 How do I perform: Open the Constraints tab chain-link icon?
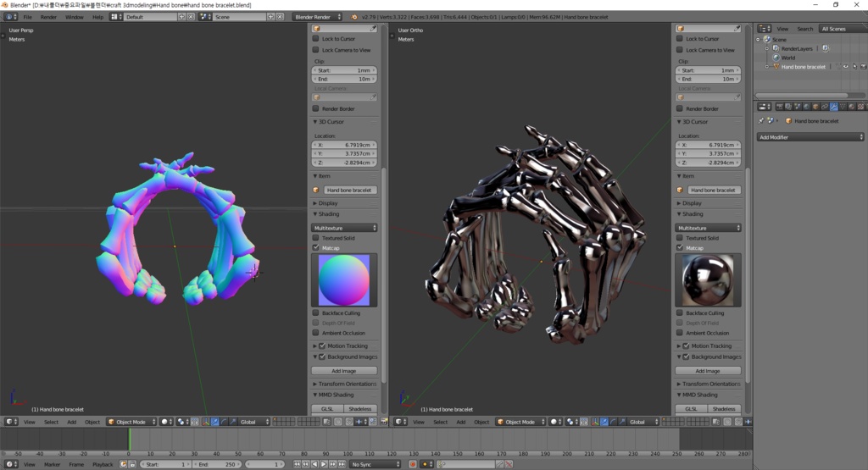[824, 107]
